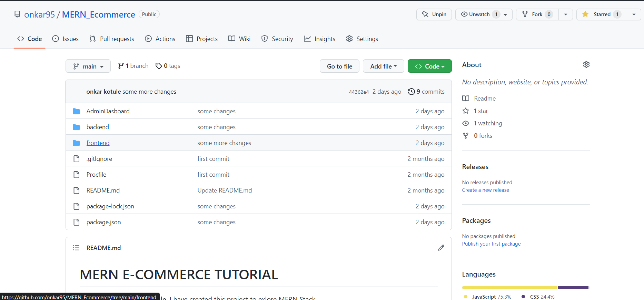This screenshot has height=300, width=644.
Task: Click the Procfile file icon
Action: (76, 175)
